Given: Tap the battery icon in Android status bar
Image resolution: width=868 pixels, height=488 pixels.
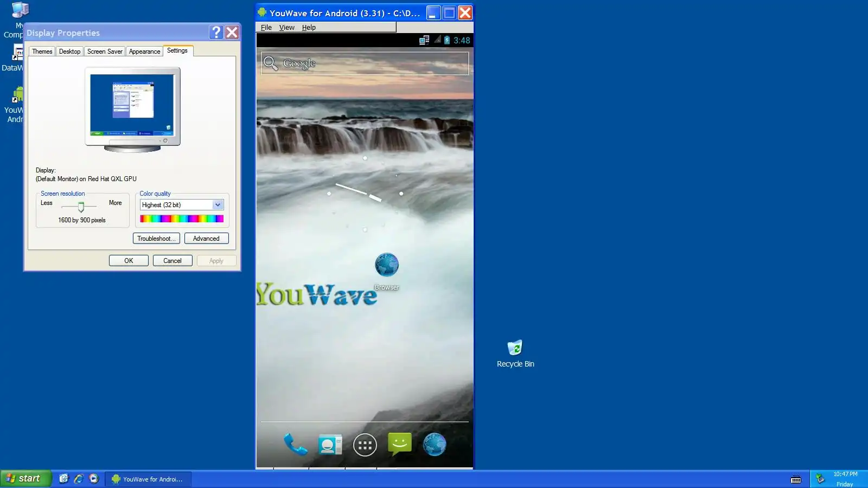Looking at the screenshot, I should [447, 40].
